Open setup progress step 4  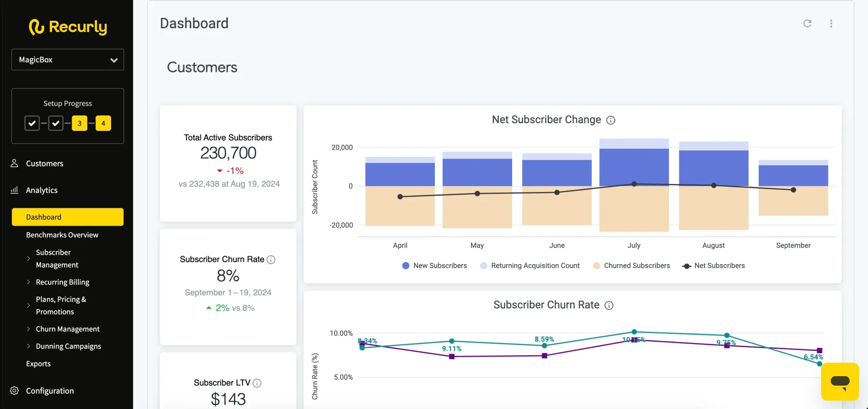tap(103, 123)
